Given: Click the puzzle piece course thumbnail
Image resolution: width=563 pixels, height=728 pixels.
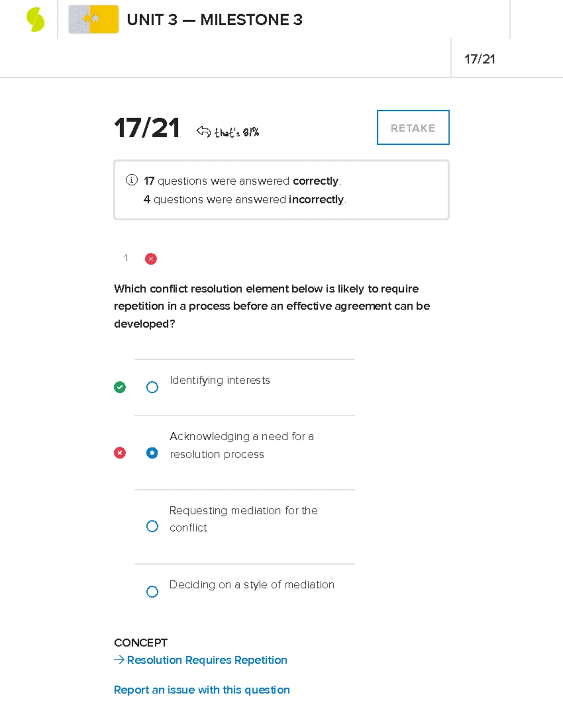Looking at the screenshot, I should (93, 20).
